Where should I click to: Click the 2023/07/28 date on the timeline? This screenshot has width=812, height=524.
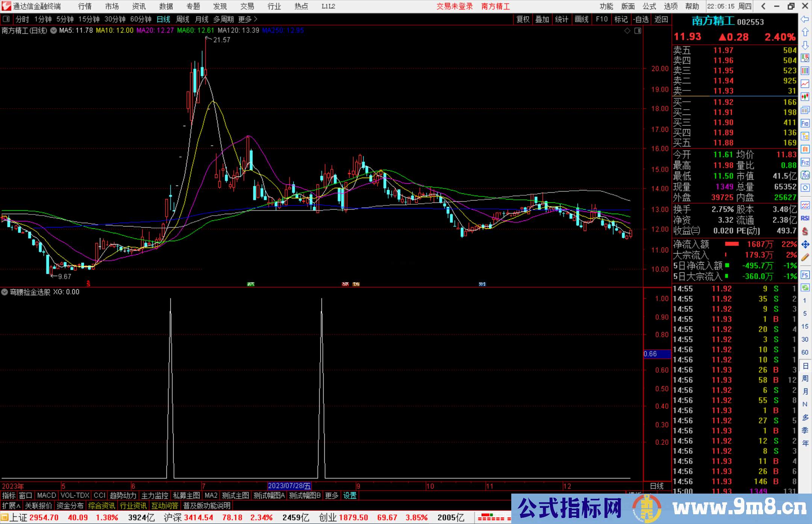coord(289,486)
